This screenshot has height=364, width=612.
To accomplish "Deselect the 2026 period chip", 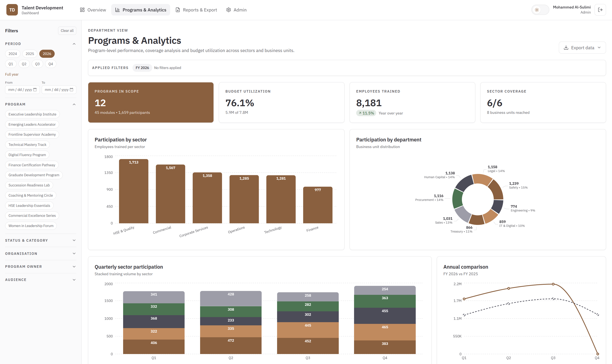I will click(x=47, y=54).
